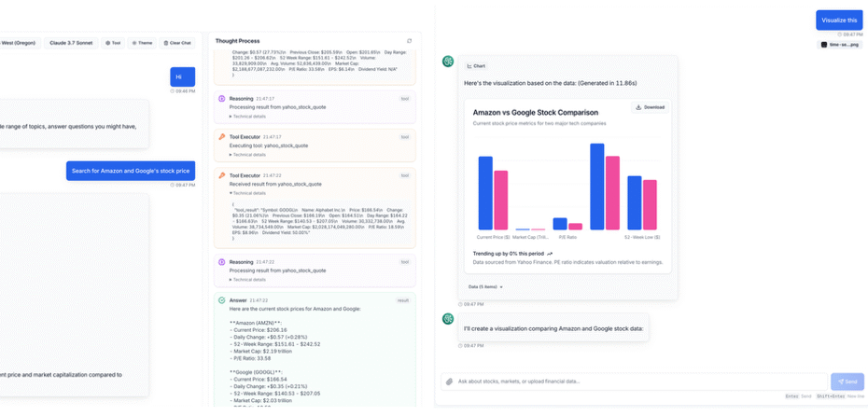
Task: Click the "Search for Amazon and Google's stock price" message
Action: (x=131, y=171)
